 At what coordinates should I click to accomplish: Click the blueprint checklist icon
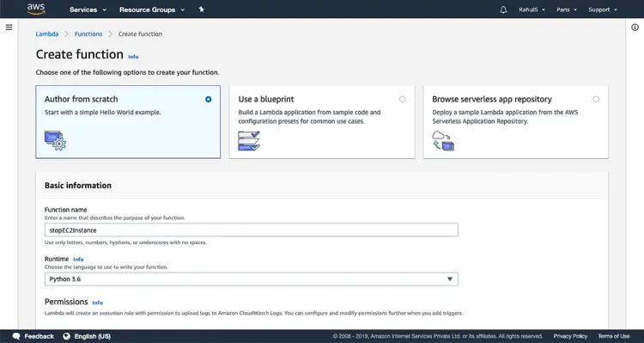point(249,141)
